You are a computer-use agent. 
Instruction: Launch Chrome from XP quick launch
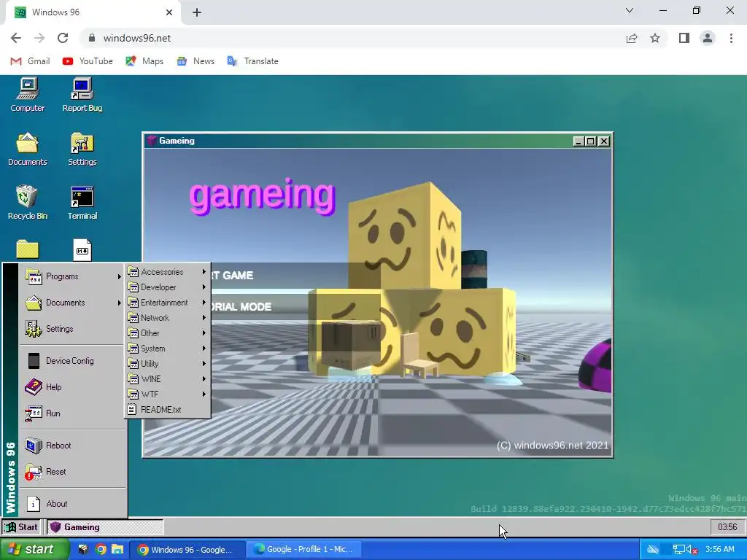pyautogui.click(x=101, y=550)
